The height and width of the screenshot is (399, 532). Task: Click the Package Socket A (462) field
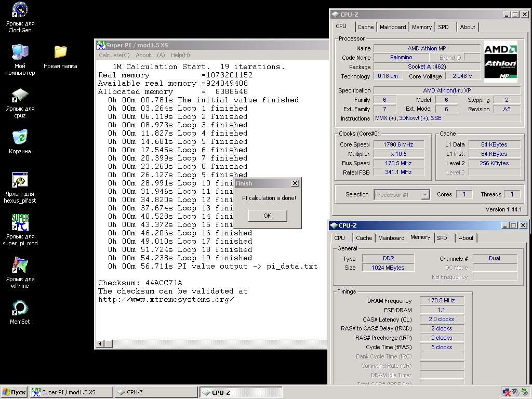point(427,67)
